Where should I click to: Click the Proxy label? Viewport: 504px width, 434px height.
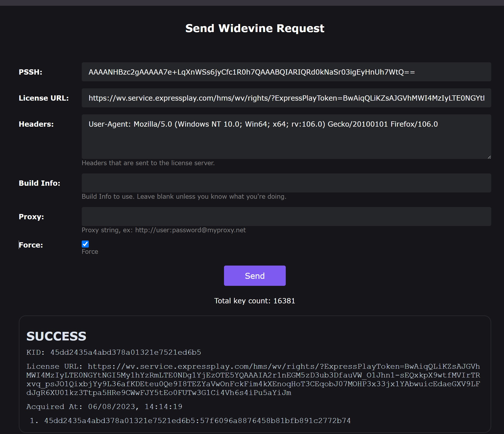tap(31, 217)
